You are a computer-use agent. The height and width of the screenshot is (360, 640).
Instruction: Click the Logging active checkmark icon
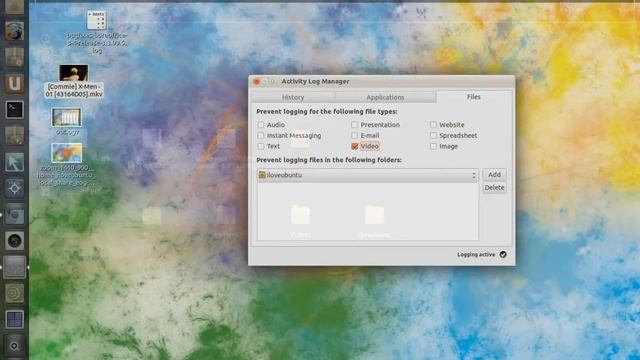(503, 254)
